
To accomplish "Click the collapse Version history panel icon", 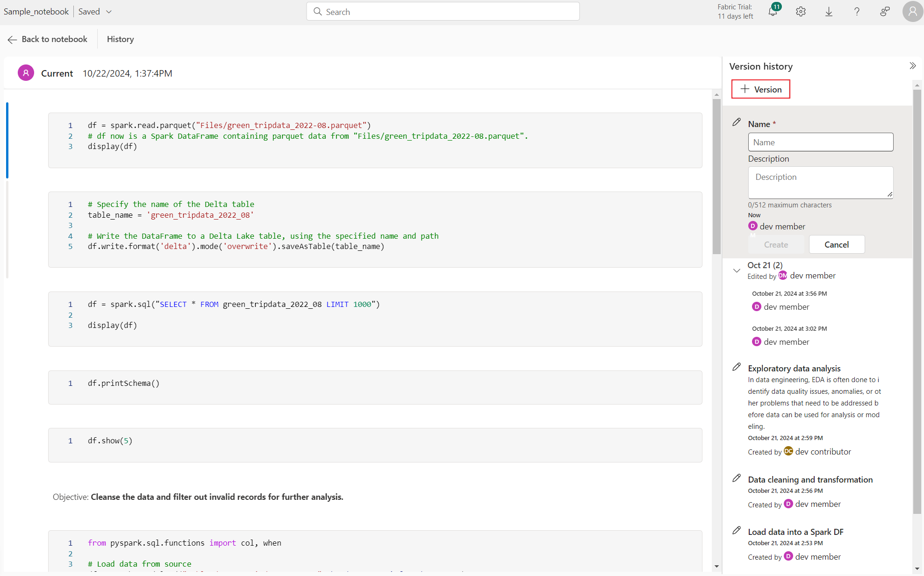I will (x=913, y=65).
